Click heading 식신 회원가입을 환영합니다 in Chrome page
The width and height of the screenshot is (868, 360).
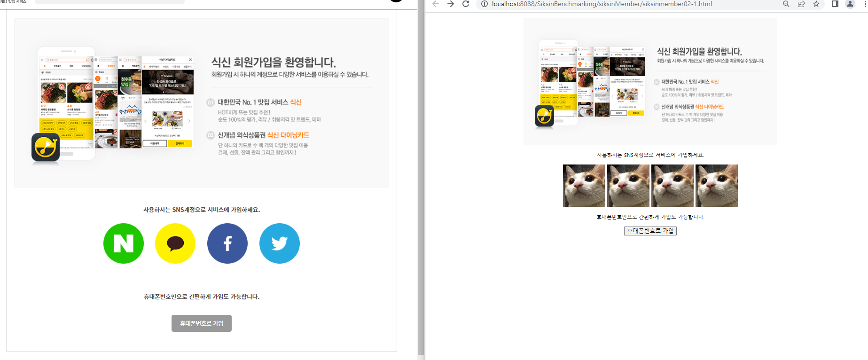point(699,51)
